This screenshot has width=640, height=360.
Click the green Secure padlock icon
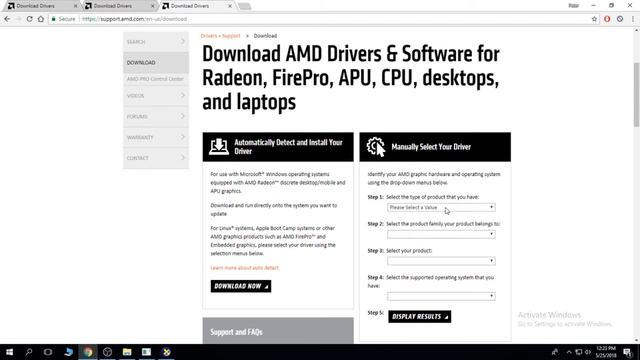point(53,19)
